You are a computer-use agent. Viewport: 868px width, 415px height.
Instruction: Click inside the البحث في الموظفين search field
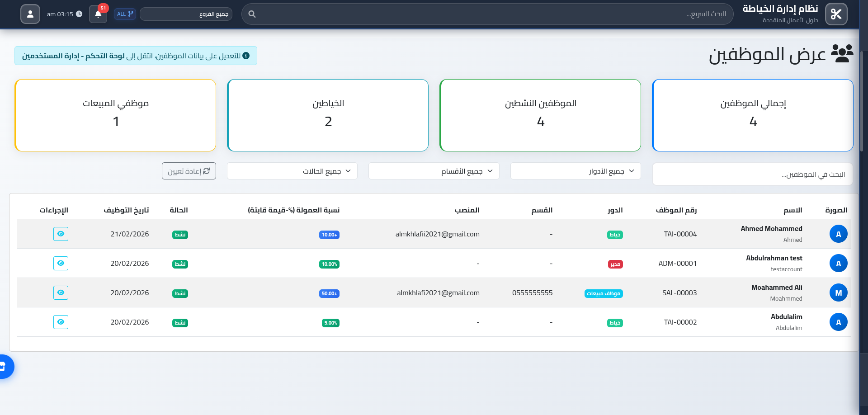click(752, 174)
